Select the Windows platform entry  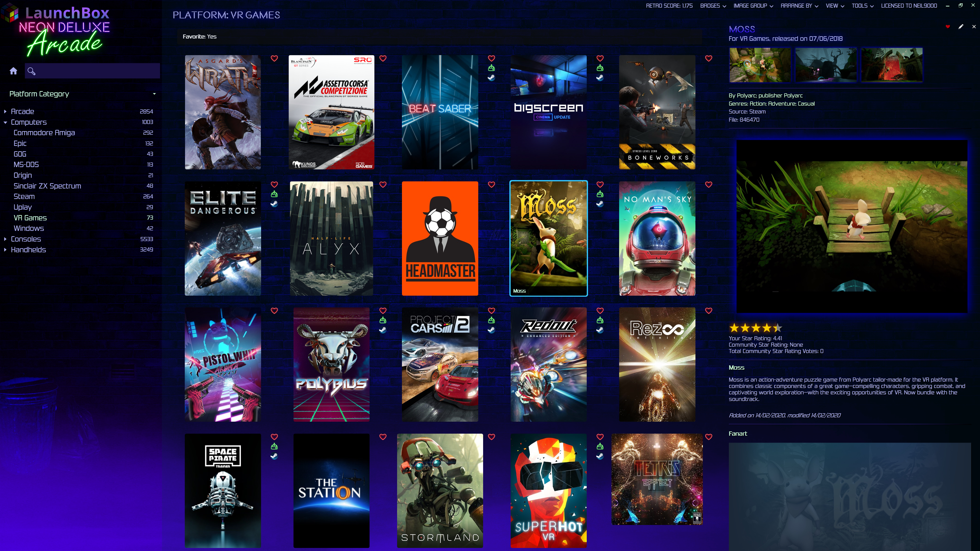pos(29,229)
